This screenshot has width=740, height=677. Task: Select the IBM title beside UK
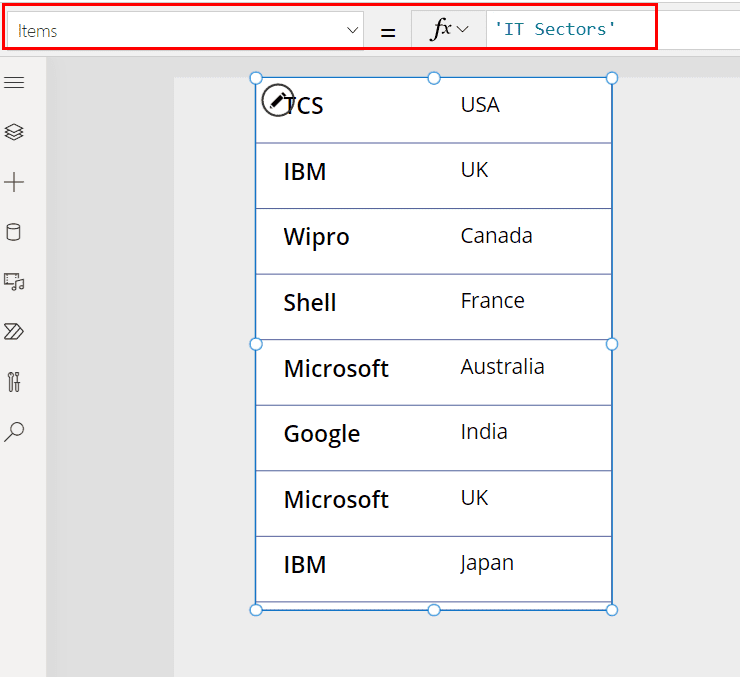tap(305, 171)
